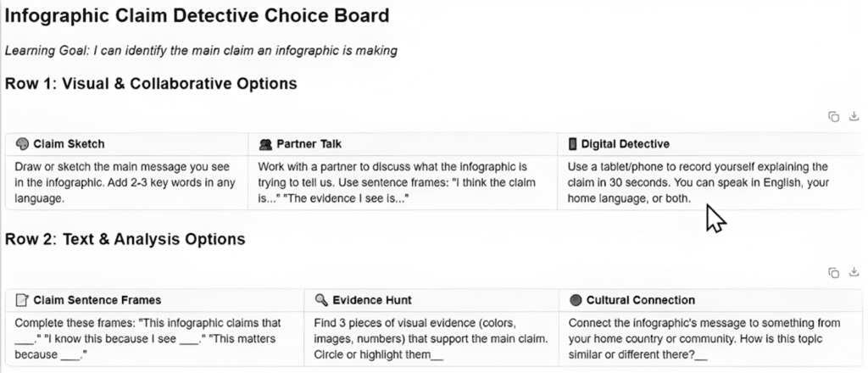Copy the Row 2 Text & Analysis table

click(x=833, y=272)
